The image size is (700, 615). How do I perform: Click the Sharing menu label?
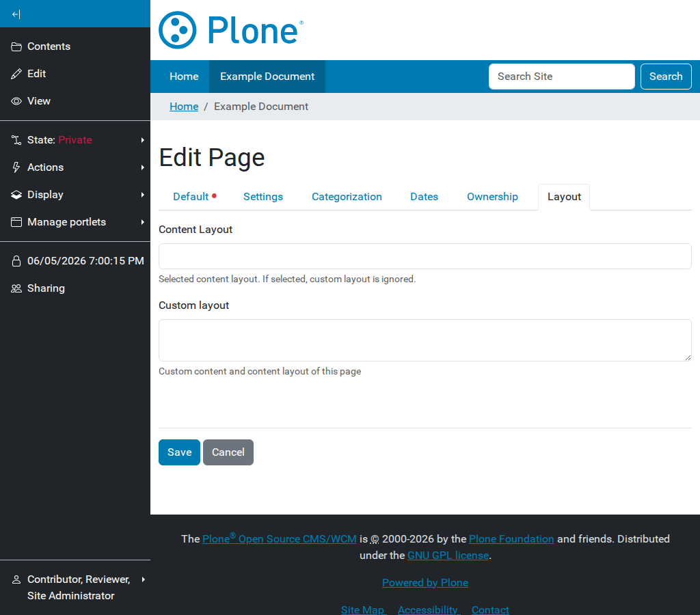46,288
